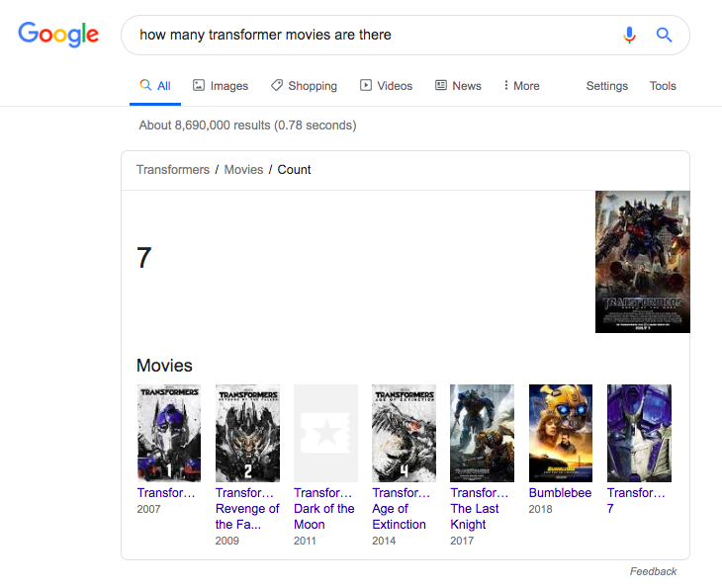Select the 2007 Transformers movie poster
722x588 pixels.
pos(168,433)
